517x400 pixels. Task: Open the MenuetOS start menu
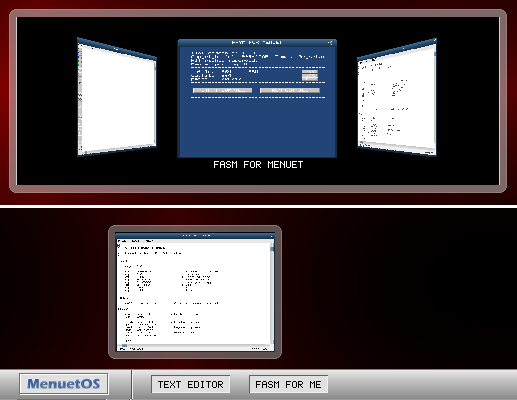click(x=64, y=384)
